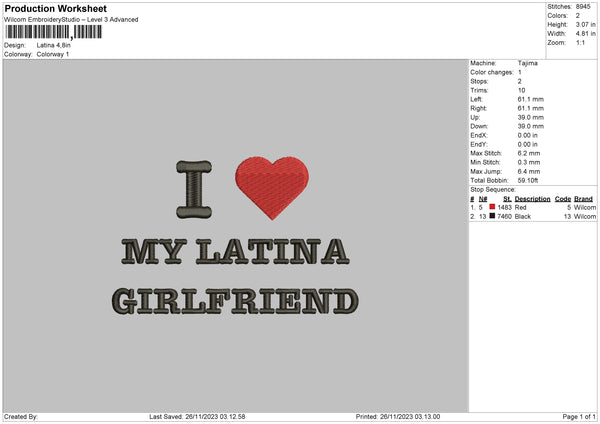Screen dimensions: 600x424
Task: Select the Red stop sequence row
Action: click(532, 207)
